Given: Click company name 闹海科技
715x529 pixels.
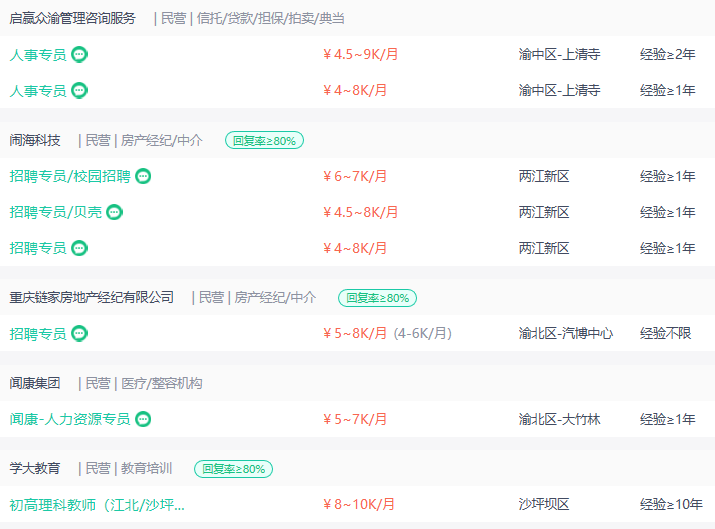Looking at the screenshot, I should (35, 140).
